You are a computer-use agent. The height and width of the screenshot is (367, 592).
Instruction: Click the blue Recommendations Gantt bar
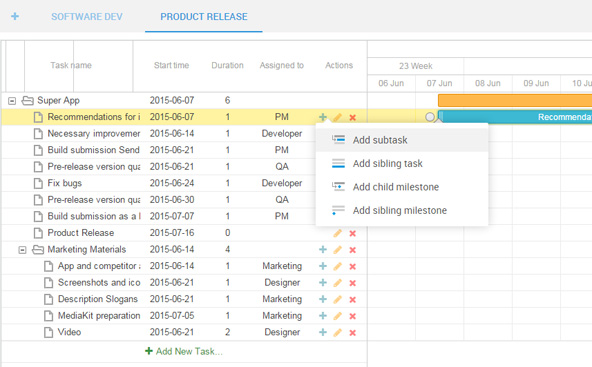coord(515,117)
